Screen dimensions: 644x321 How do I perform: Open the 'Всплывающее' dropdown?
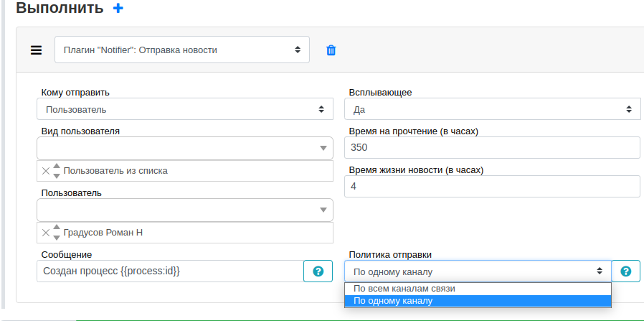click(x=493, y=109)
